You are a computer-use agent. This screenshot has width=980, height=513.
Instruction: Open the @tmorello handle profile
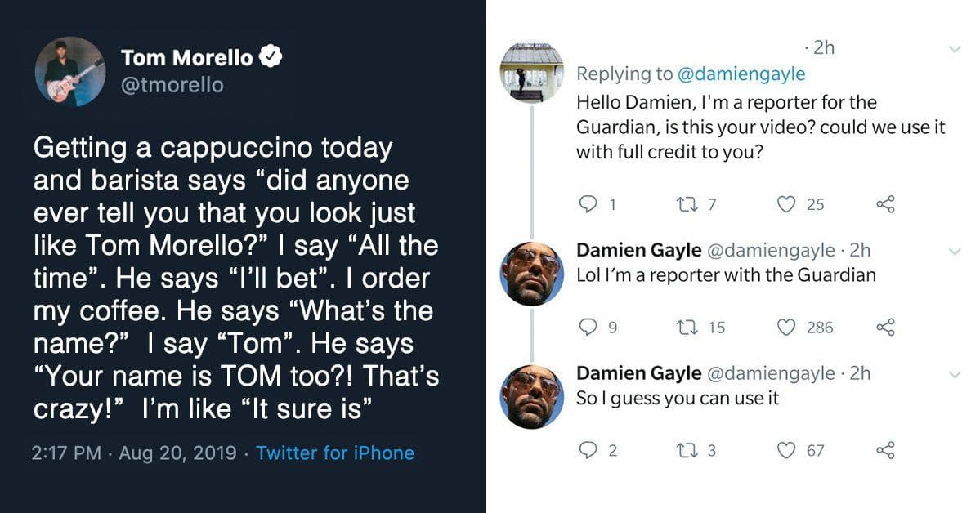[172, 85]
